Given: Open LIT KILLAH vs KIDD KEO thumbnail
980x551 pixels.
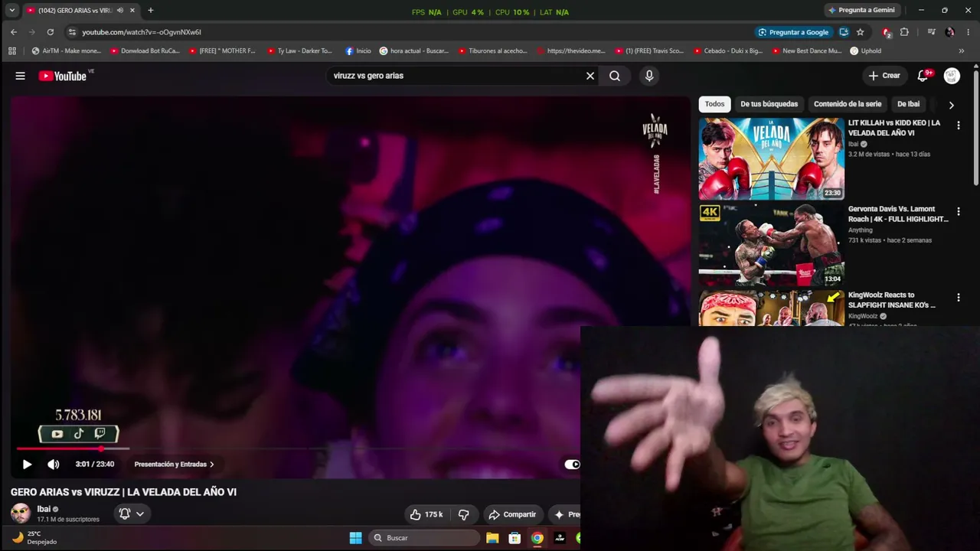Looking at the screenshot, I should pos(771,158).
